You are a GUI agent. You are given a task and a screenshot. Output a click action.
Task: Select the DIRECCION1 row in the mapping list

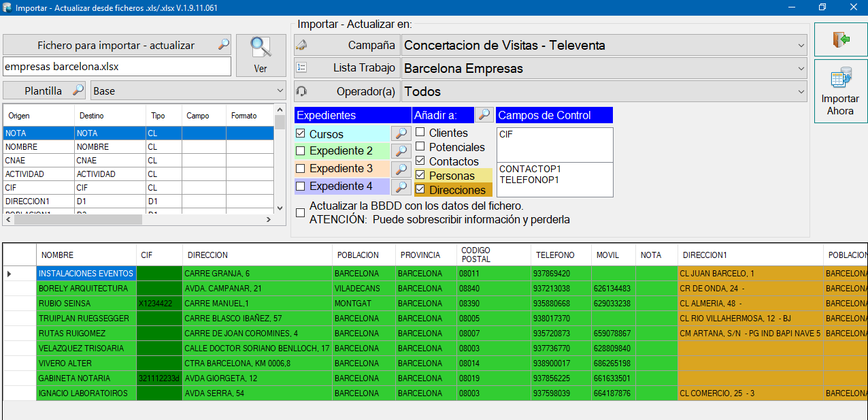pyautogui.click(x=139, y=201)
